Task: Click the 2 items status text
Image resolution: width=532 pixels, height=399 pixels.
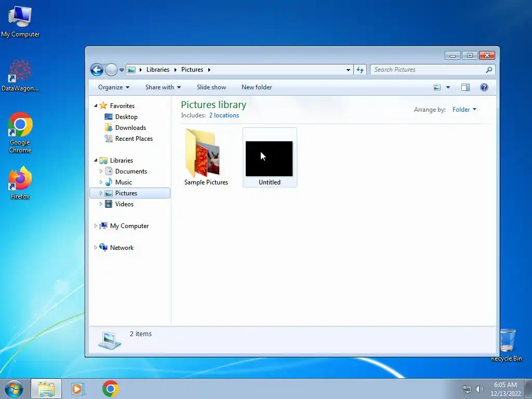Action: 140,334
